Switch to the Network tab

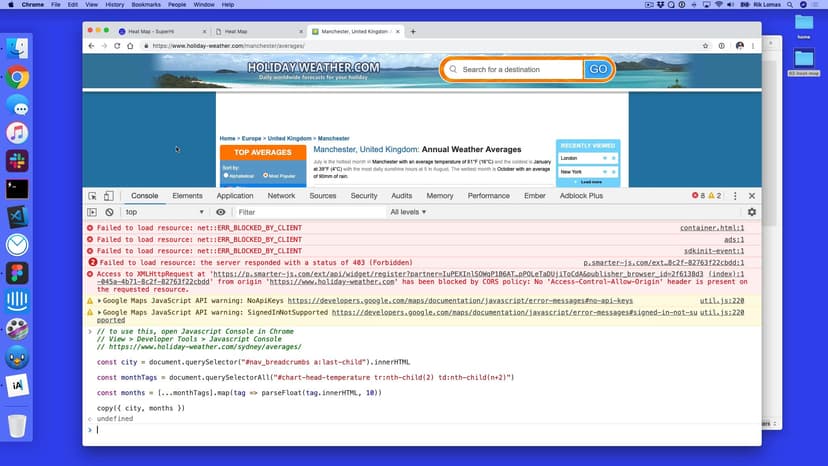click(281, 196)
